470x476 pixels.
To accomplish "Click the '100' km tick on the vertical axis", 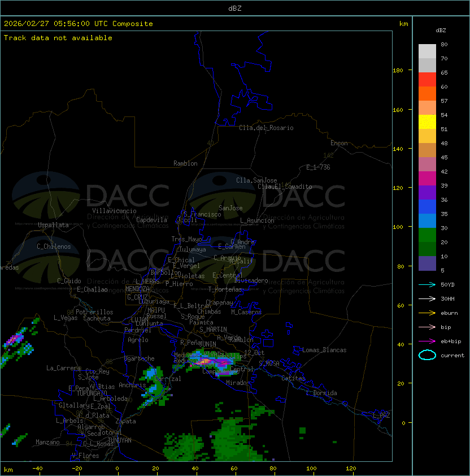I will pyautogui.click(x=398, y=227).
